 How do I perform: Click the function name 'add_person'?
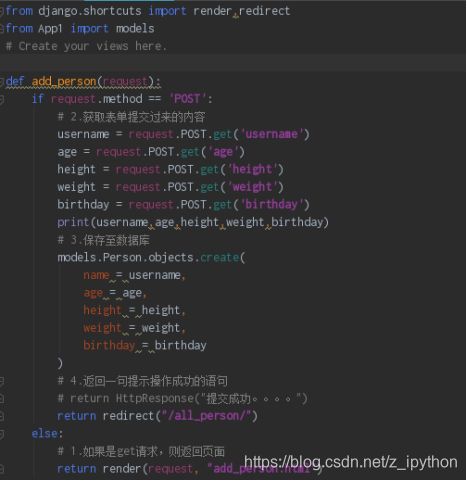click(x=64, y=81)
